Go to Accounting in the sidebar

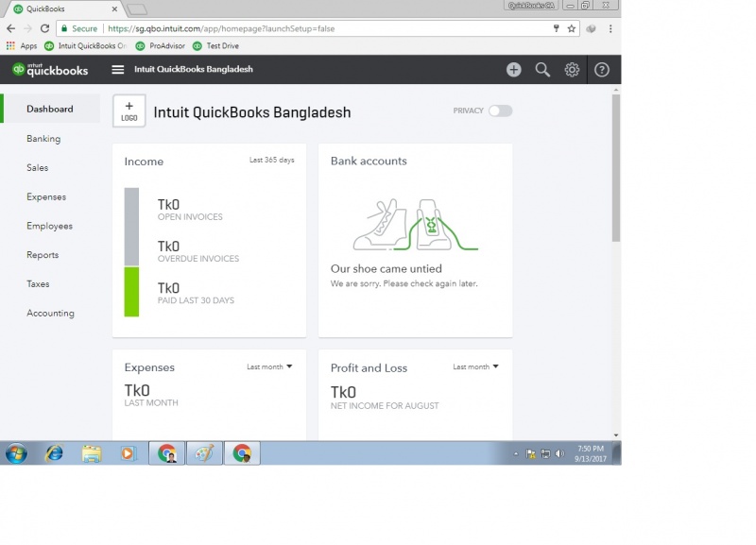[51, 314]
